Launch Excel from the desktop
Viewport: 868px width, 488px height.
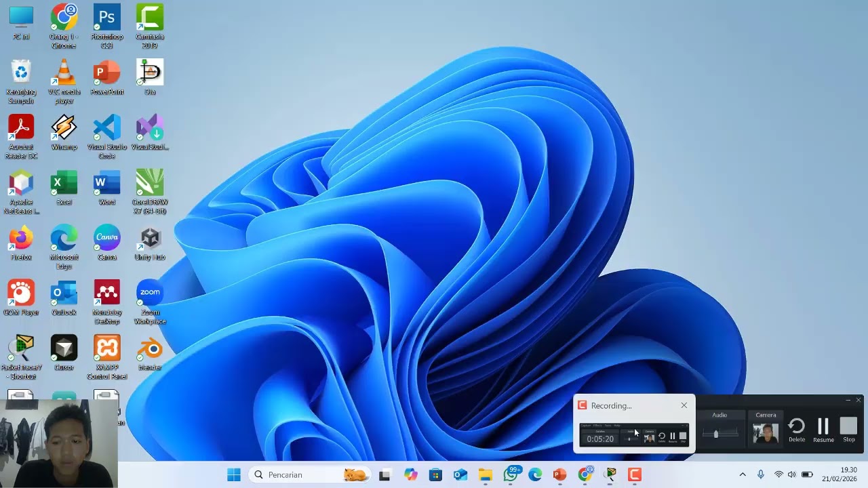64,188
